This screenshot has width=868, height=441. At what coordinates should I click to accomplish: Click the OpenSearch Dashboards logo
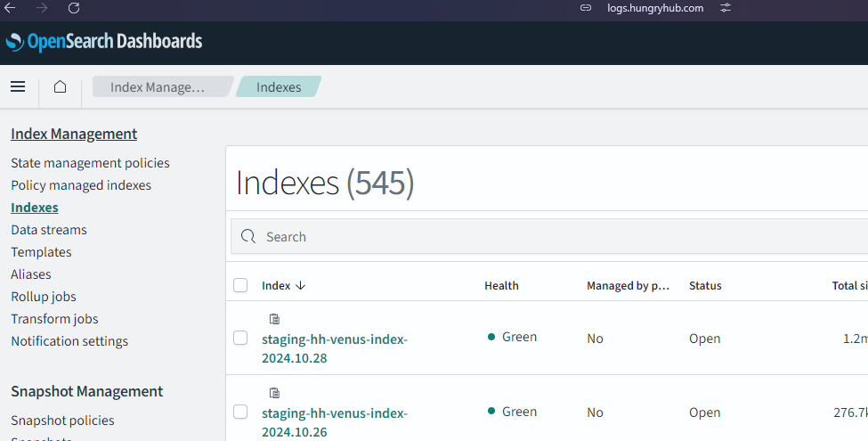click(x=104, y=42)
